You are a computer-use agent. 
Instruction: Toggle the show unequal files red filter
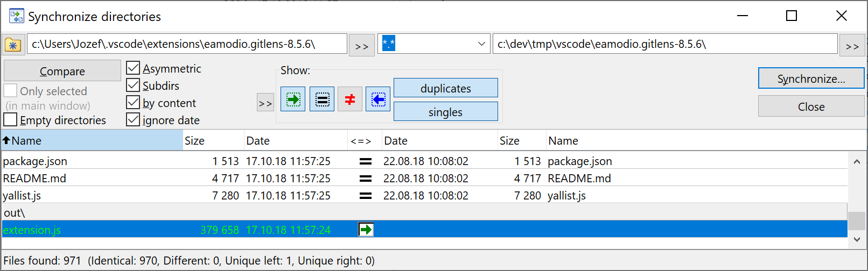click(x=350, y=99)
